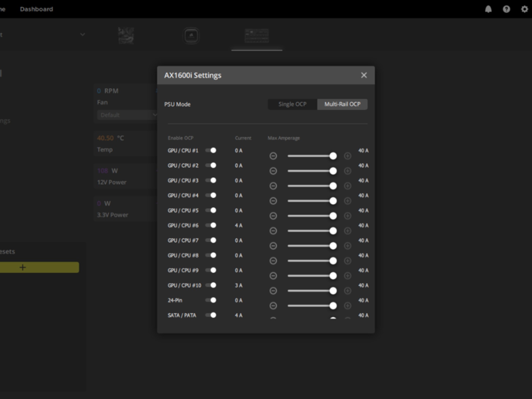Click the 4 A current value for GPU / CPU #6
Viewport: 532px width, 399px height.
pos(238,225)
